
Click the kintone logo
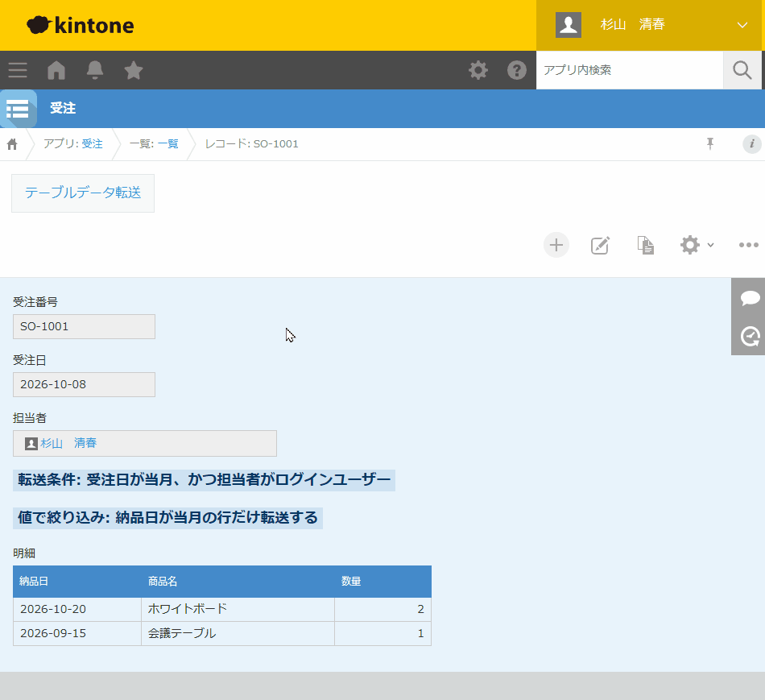pyautogui.click(x=81, y=25)
